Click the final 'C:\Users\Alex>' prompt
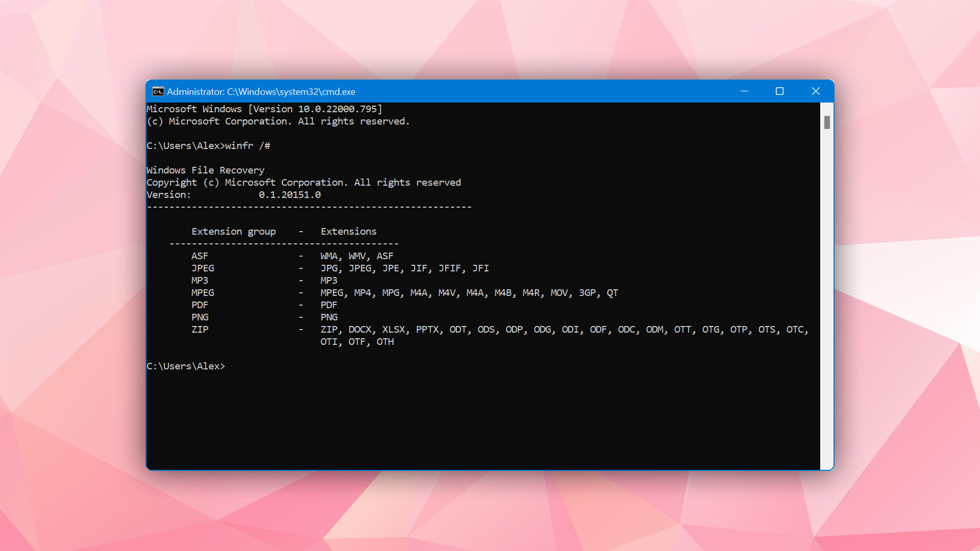 (x=186, y=366)
